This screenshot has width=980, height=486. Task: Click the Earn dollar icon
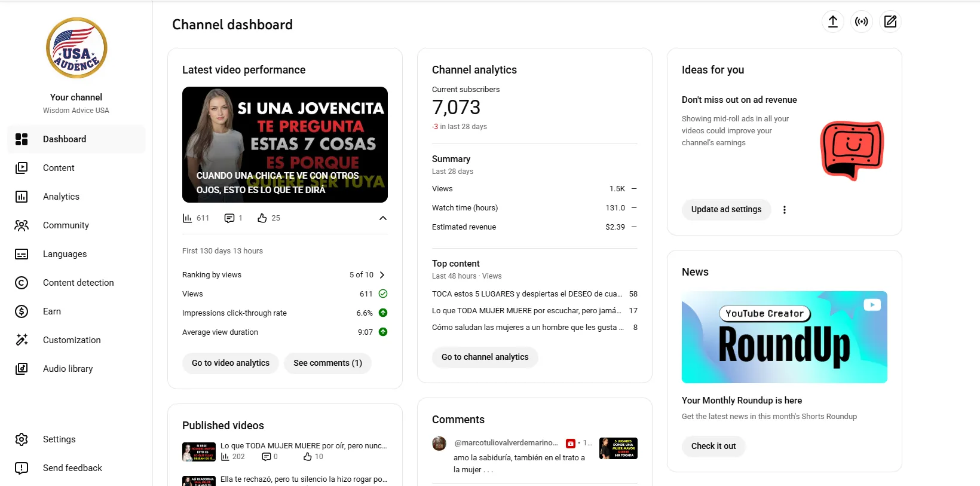22,311
